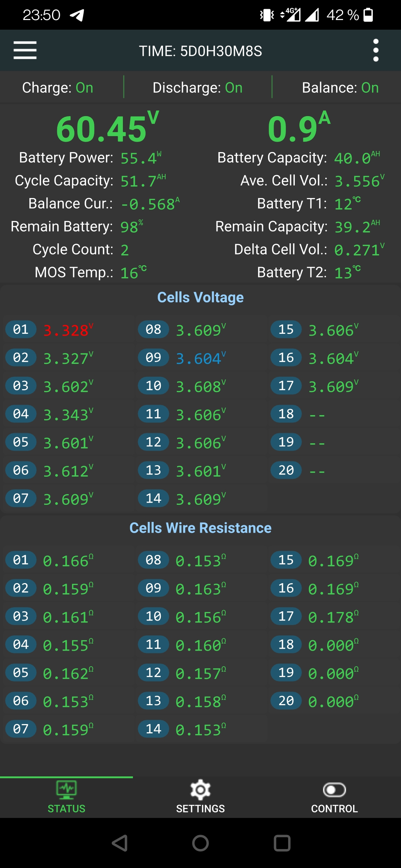This screenshot has width=401, height=868.
Task: Switch to the SETTINGS tab label
Action: (x=200, y=809)
